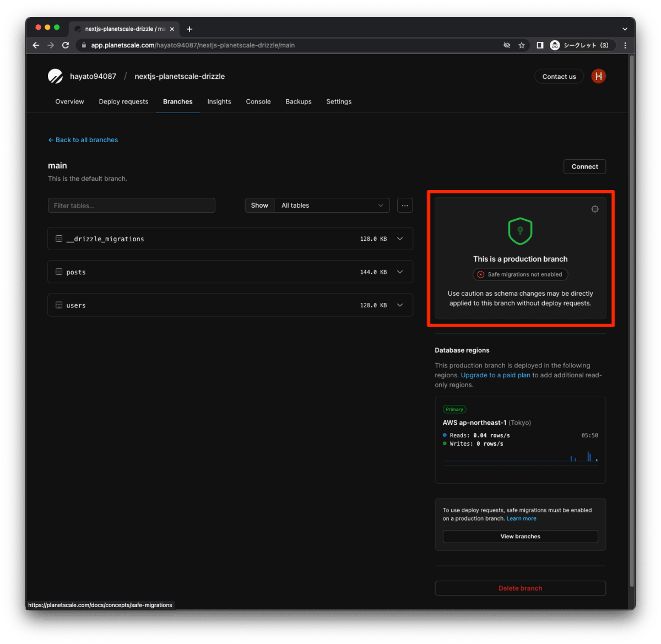
Task: Open the Upgrade to a paid plan link
Action: (x=496, y=375)
